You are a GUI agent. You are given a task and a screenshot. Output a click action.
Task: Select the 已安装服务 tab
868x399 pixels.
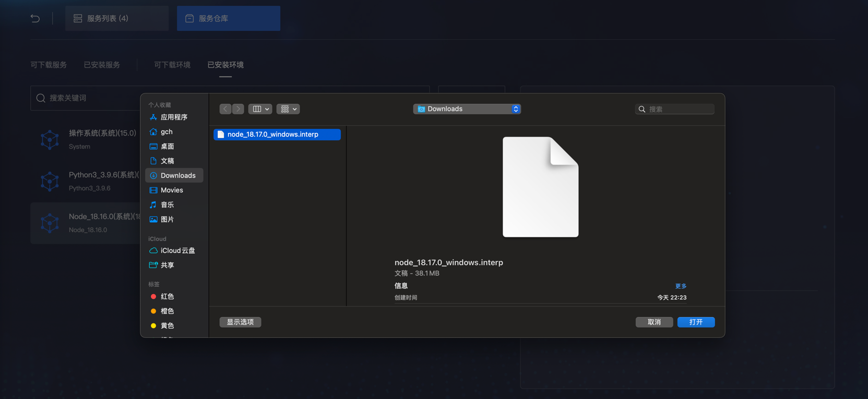tap(102, 65)
